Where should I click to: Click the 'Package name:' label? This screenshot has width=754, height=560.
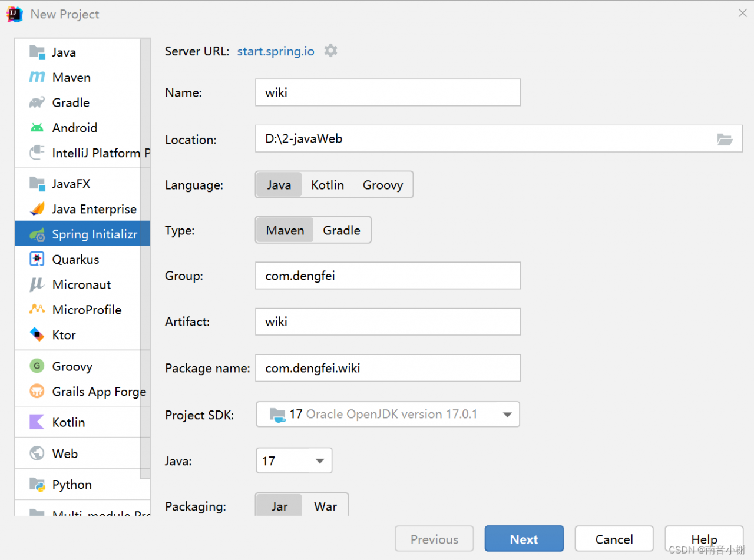point(207,368)
